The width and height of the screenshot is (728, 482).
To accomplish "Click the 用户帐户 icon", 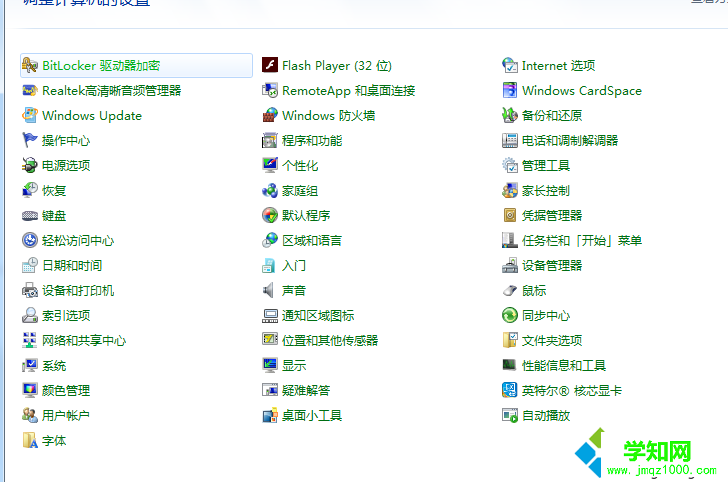I will point(30,416).
